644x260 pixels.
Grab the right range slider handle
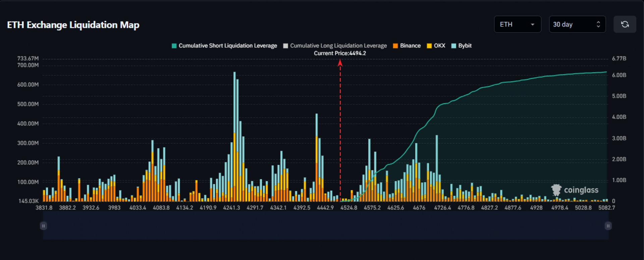click(x=608, y=226)
